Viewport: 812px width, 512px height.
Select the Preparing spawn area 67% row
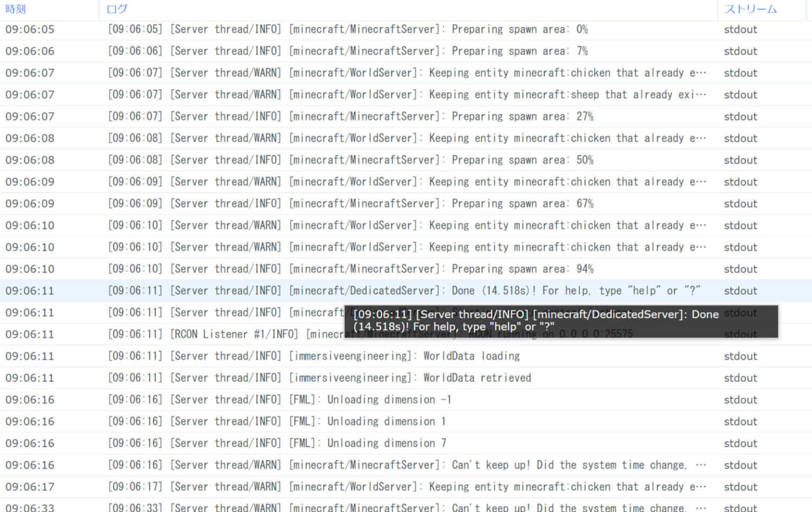pyautogui.click(x=350, y=204)
